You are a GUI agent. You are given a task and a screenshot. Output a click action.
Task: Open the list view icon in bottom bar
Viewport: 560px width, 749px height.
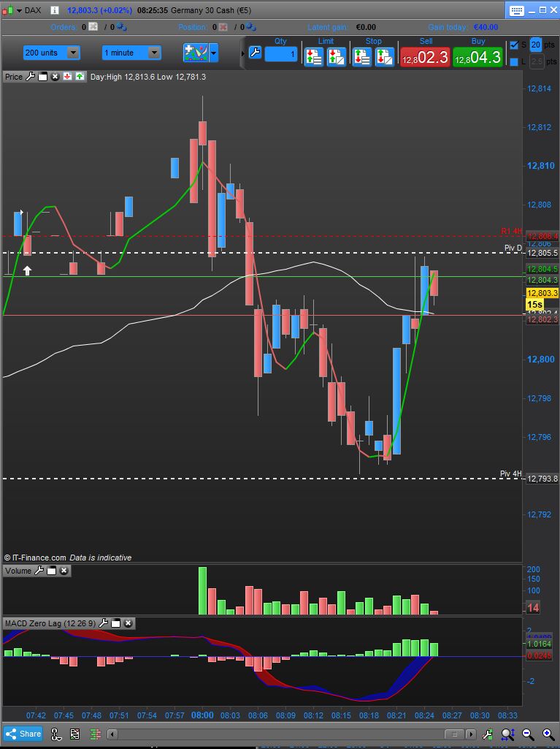[x=75, y=734]
